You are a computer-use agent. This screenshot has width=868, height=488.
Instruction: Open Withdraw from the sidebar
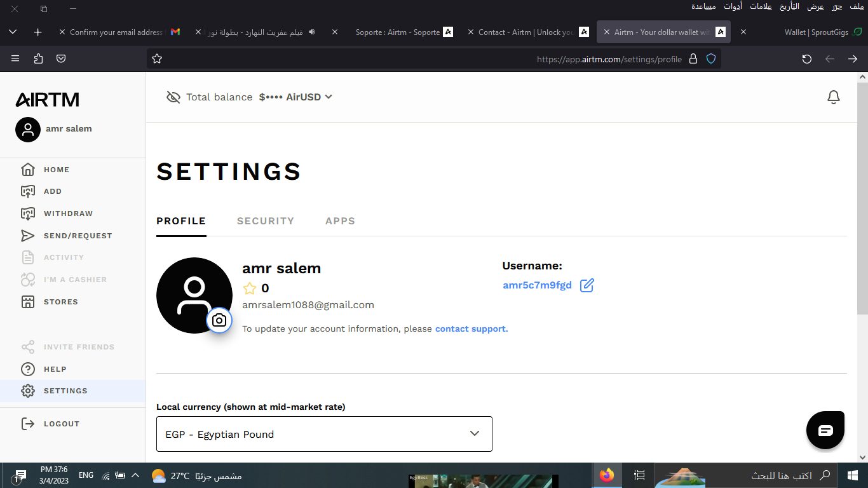click(68, 213)
